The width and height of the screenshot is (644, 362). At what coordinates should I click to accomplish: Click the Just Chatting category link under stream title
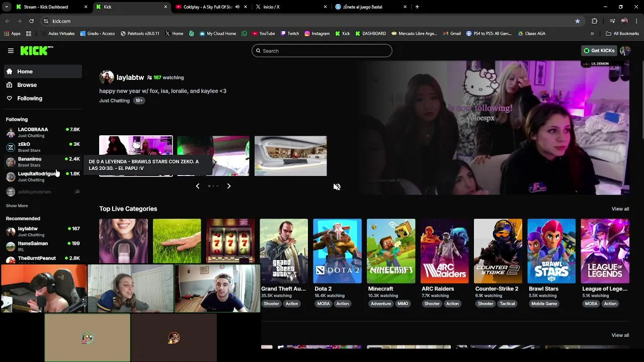click(x=114, y=101)
